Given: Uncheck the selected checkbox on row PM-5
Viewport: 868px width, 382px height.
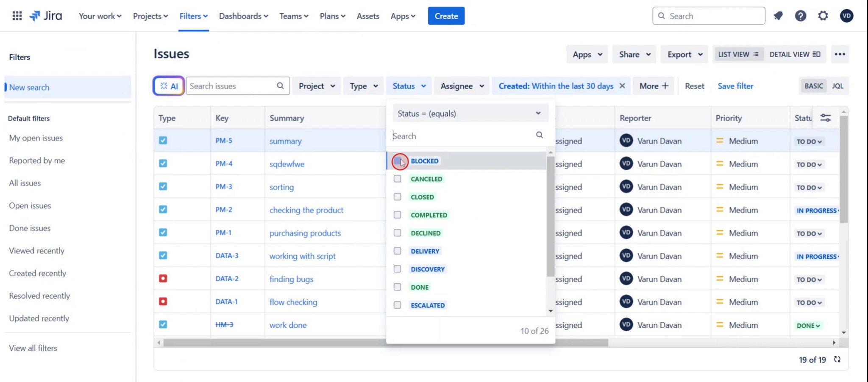Looking at the screenshot, I should (163, 140).
